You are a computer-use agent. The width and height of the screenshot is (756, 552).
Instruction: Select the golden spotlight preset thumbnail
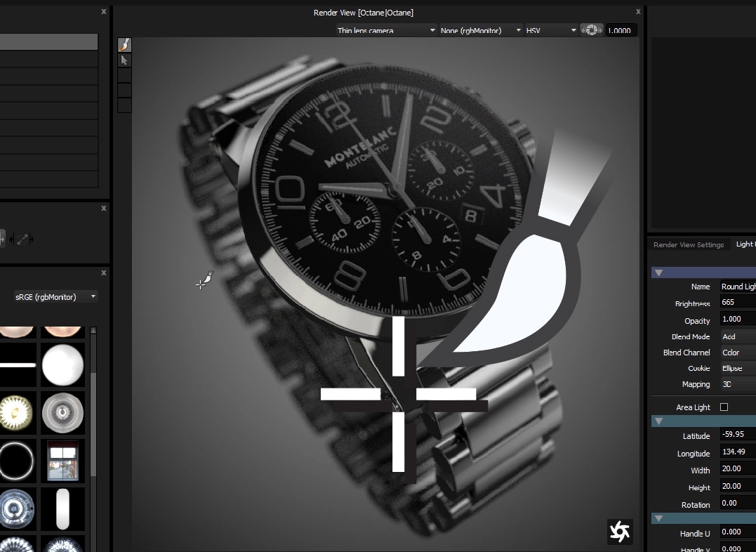18,412
